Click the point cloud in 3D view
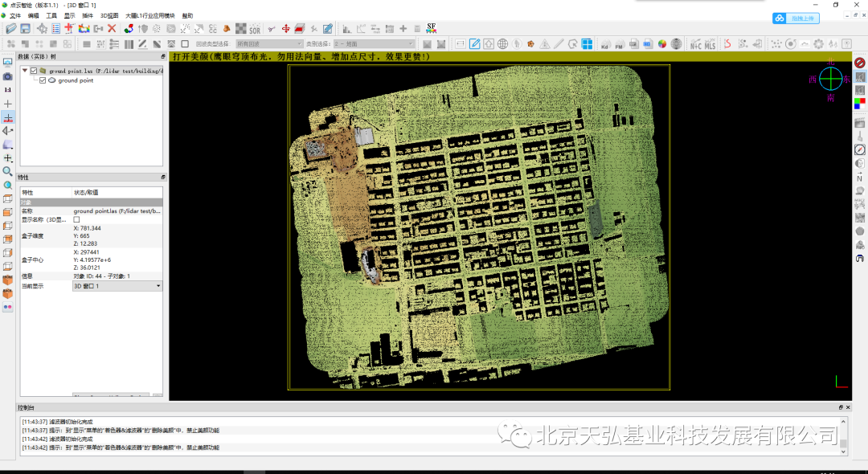Viewport: 868px width, 474px height. click(x=479, y=227)
